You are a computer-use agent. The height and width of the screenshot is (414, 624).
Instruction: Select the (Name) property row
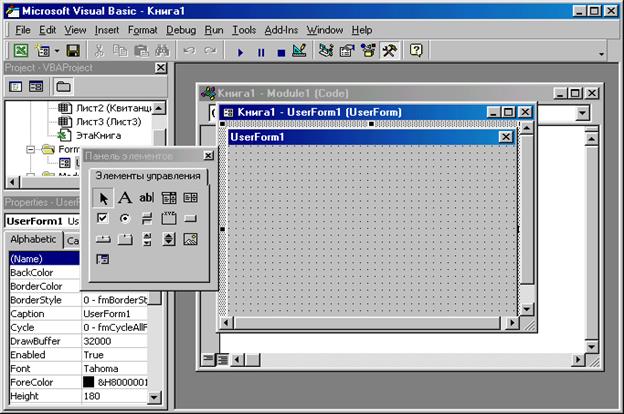[45, 259]
